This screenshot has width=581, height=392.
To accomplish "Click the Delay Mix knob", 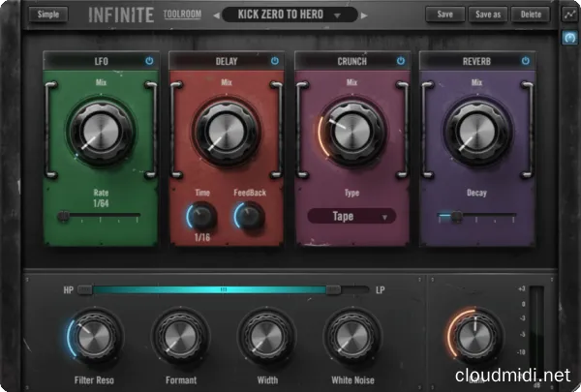I will pos(227,132).
